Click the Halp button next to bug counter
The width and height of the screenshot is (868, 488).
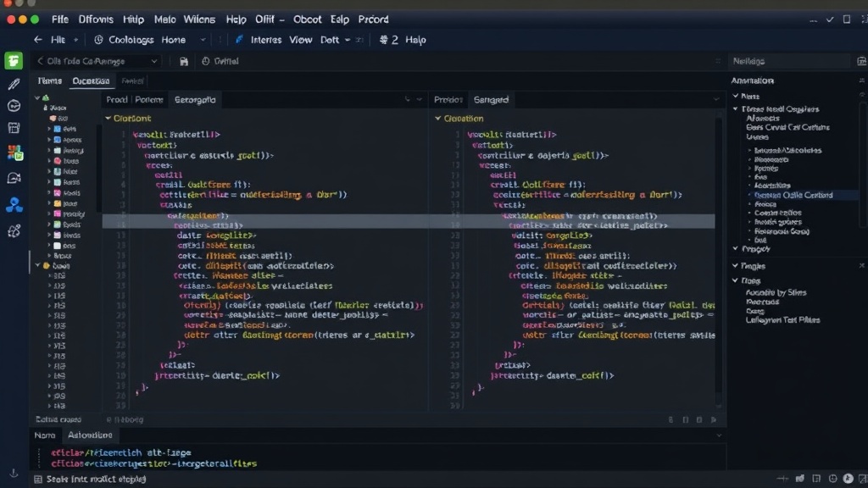415,40
